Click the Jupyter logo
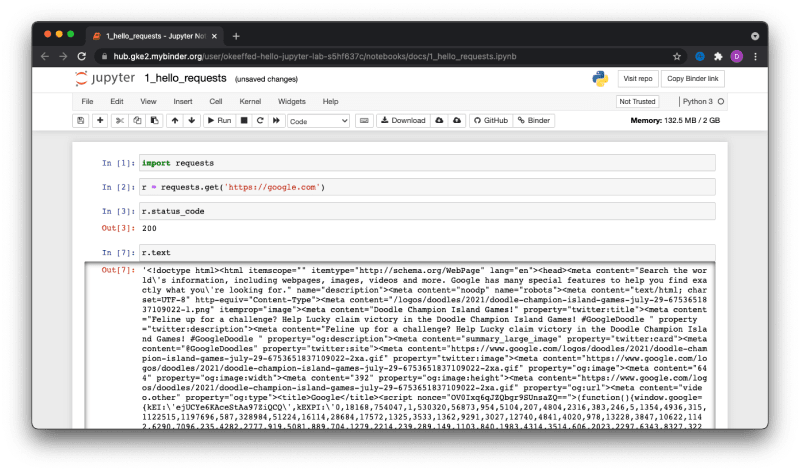Screen dimensions: 800x472 click(x=105, y=78)
